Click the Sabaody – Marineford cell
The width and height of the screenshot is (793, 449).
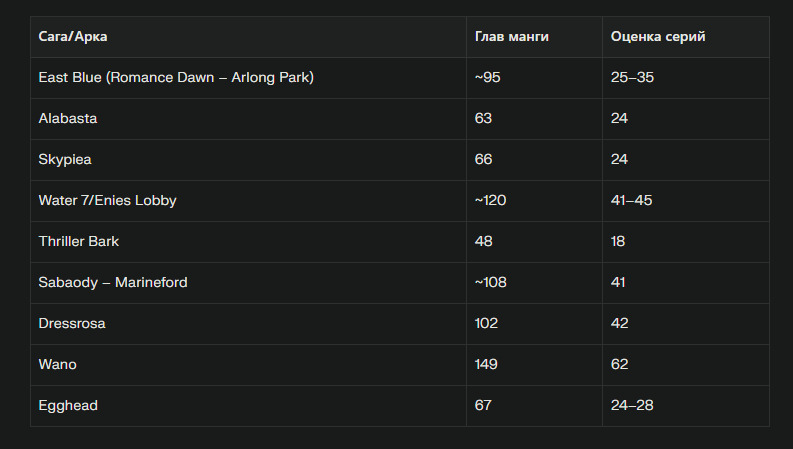113,283
